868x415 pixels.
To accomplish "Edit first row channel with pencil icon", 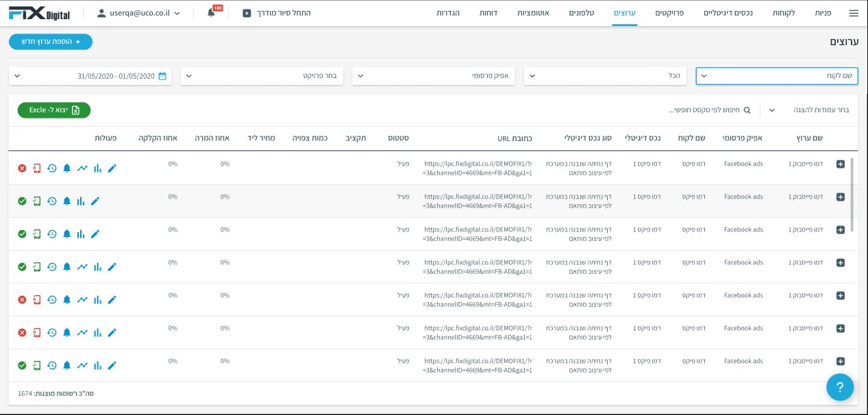I will pos(112,168).
